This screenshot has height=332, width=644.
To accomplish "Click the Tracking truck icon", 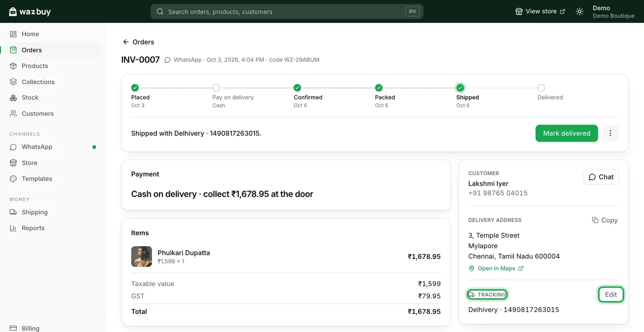I will pyautogui.click(x=472, y=295).
